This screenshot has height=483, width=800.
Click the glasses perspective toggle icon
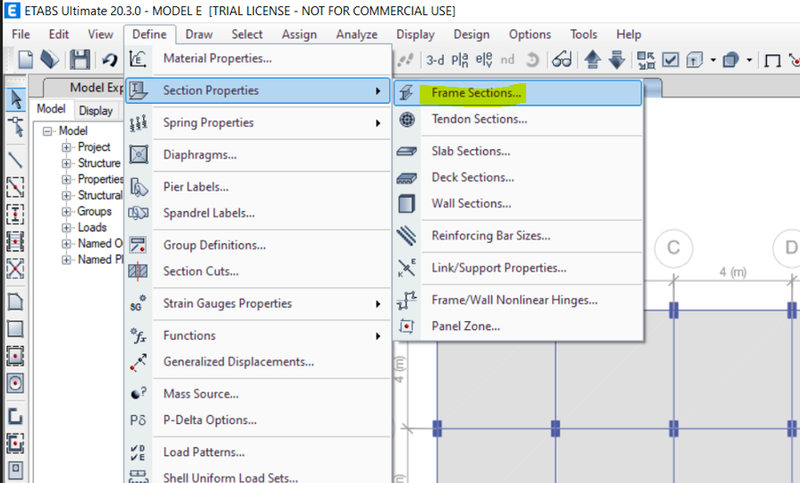562,60
